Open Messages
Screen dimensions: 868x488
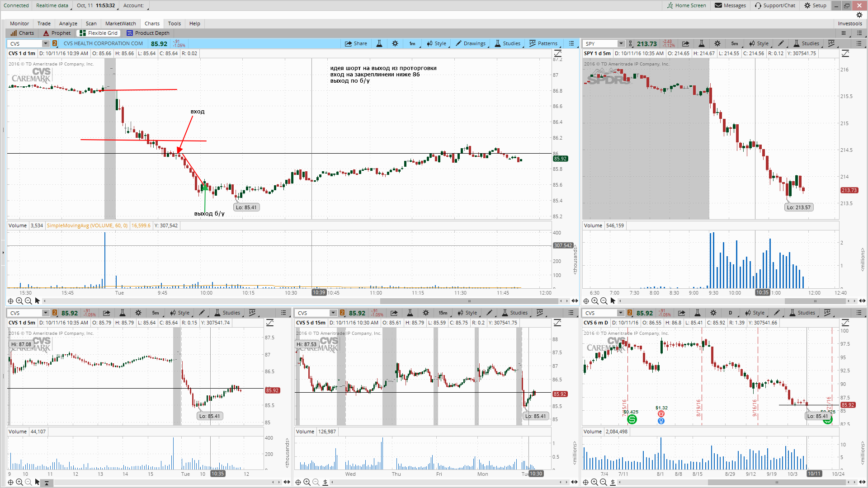point(730,5)
